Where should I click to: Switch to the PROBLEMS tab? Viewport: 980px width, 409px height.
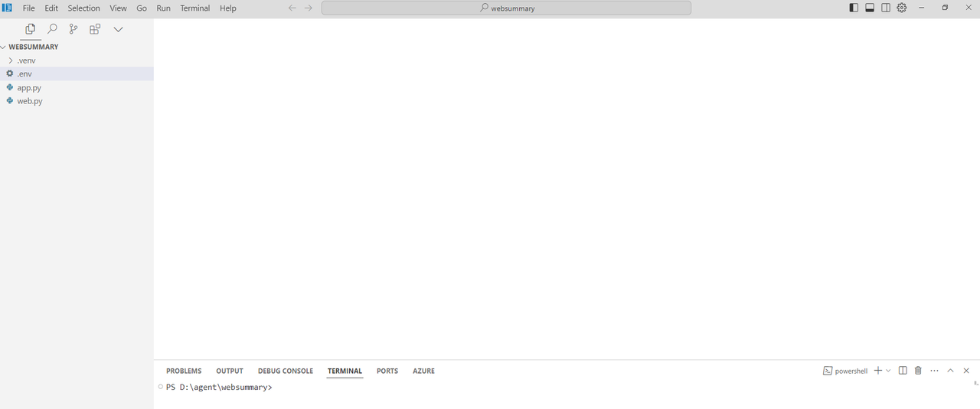tap(184, 371)
